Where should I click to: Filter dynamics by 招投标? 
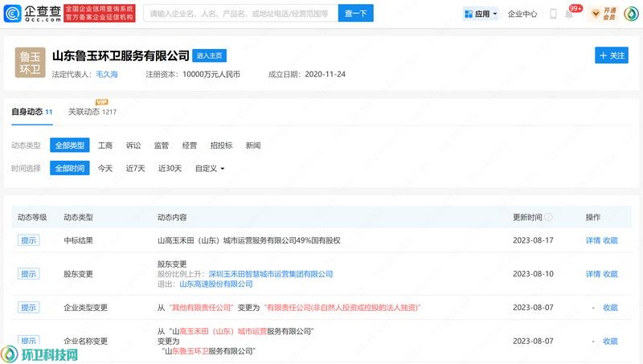pyautogui.click(x=221, y=145)
